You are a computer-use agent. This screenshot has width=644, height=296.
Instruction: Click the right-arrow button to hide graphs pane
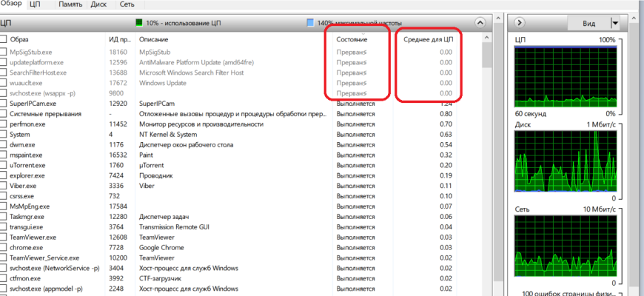click(x=519, y=23)
